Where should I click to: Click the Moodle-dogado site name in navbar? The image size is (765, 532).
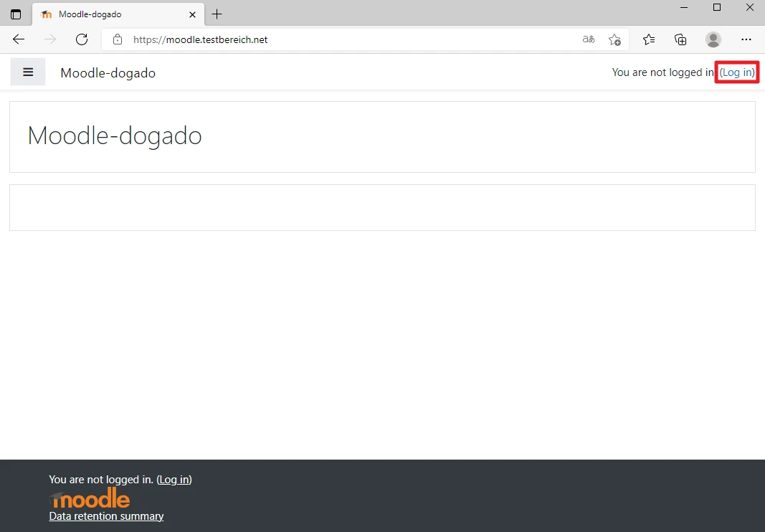(108, 72)
